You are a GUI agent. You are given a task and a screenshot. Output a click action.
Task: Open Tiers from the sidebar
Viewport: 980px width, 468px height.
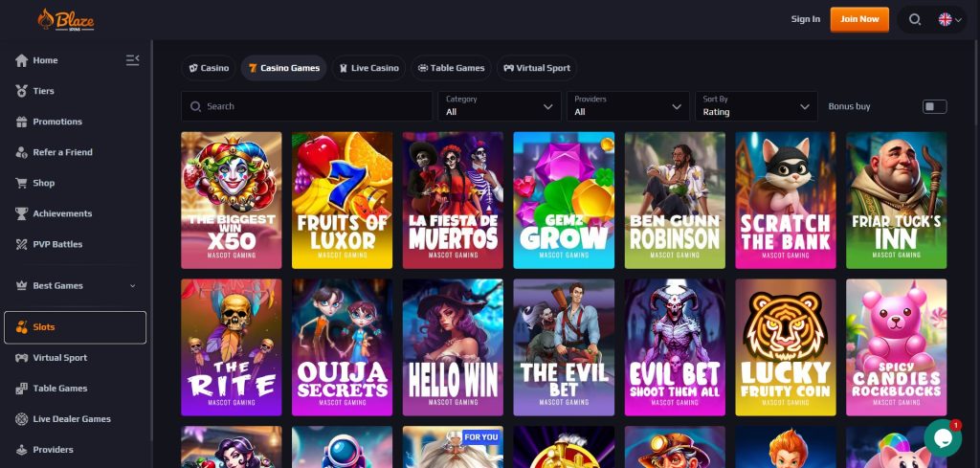[43, 91]
